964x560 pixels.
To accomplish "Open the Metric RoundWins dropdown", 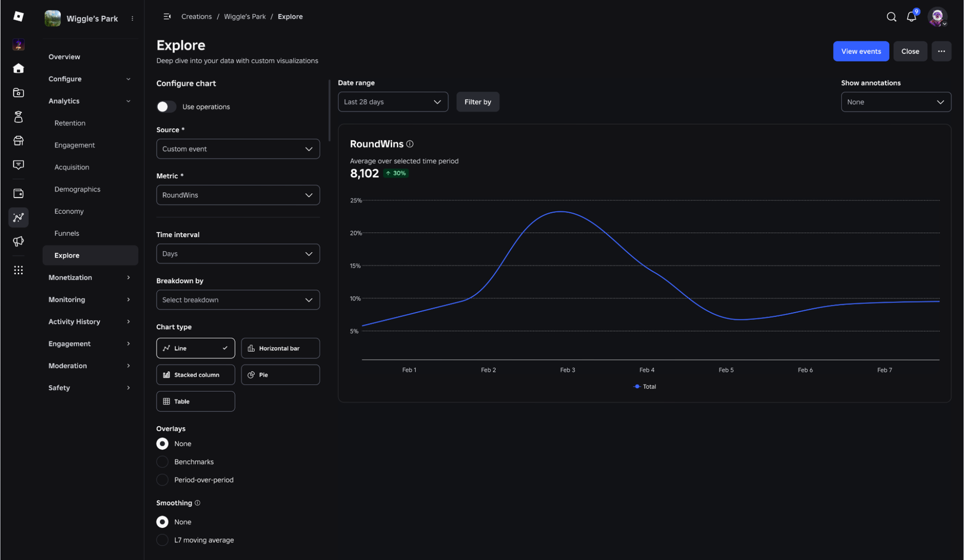I will click(238, 195).
